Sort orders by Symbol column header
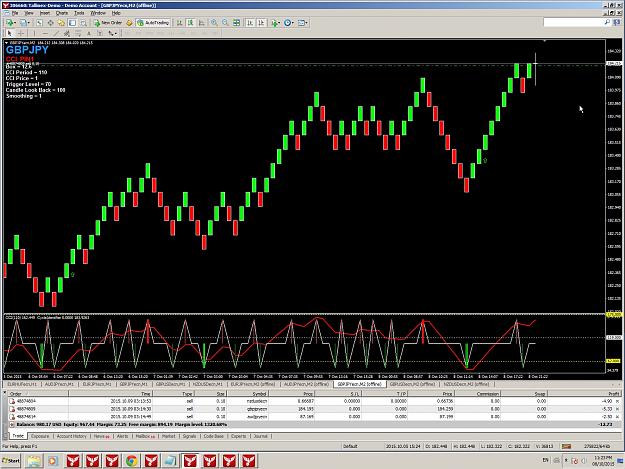The height and width of the screenshot is (469, 625). (247, 394)
